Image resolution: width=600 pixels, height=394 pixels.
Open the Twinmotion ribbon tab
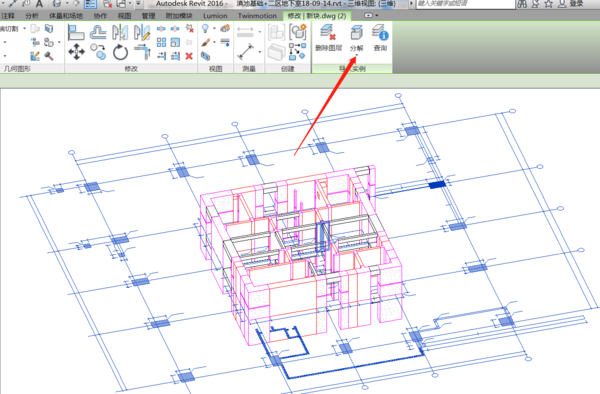pyautogui.click(x=257, y=16)
